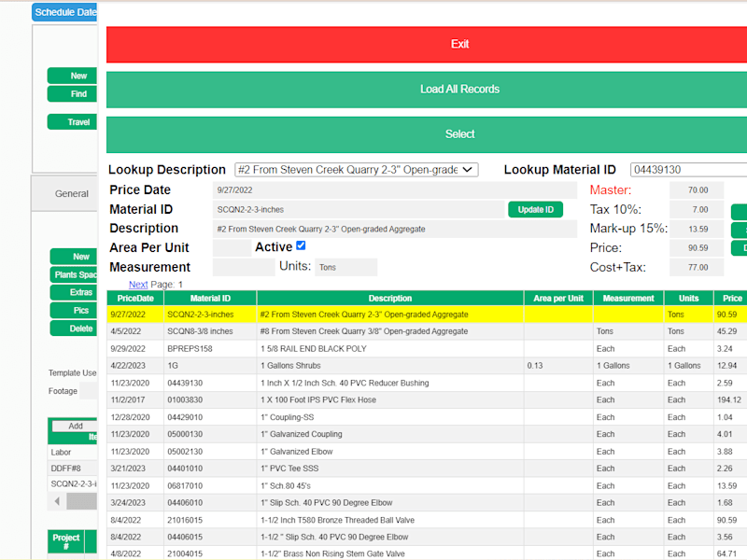Click the Schedule Date button

[64, 12]
